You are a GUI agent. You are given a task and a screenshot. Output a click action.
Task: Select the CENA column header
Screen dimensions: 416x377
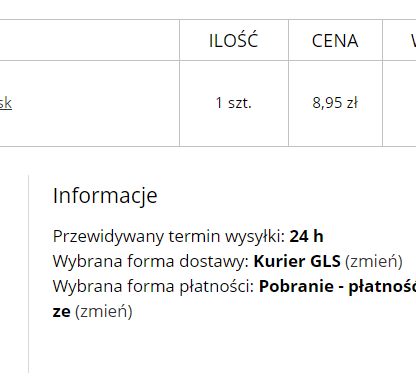pyautogui.click(x=335, y=40)
